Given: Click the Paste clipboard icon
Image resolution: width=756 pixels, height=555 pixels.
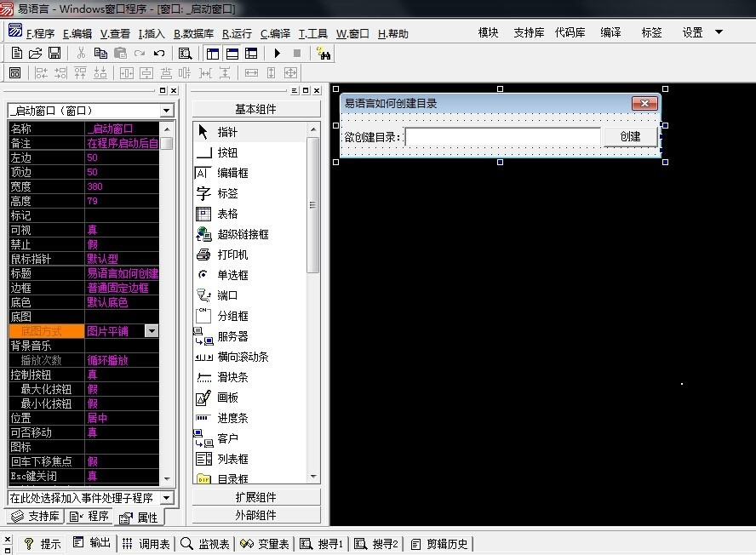Looking at the screenshot, I should click(120, 53).
